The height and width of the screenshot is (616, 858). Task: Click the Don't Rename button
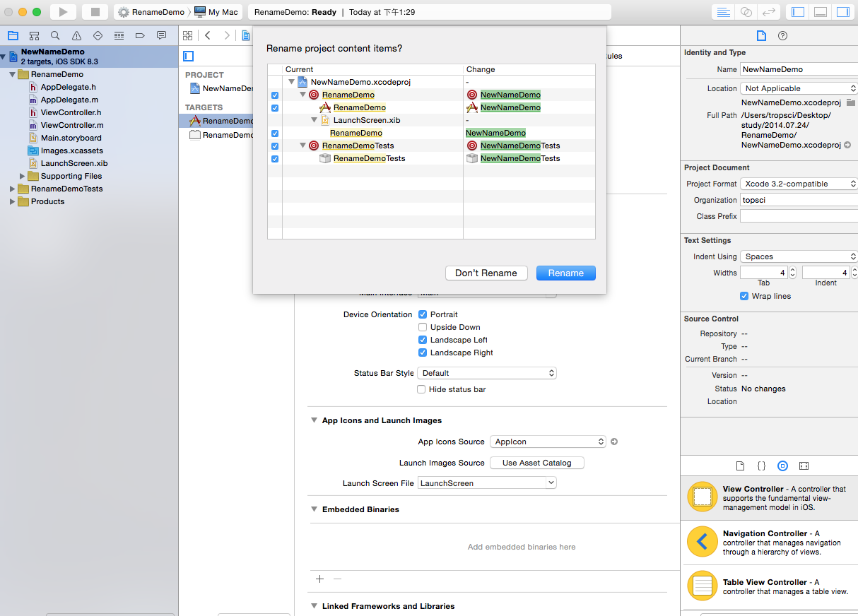(x=486, y=273)
